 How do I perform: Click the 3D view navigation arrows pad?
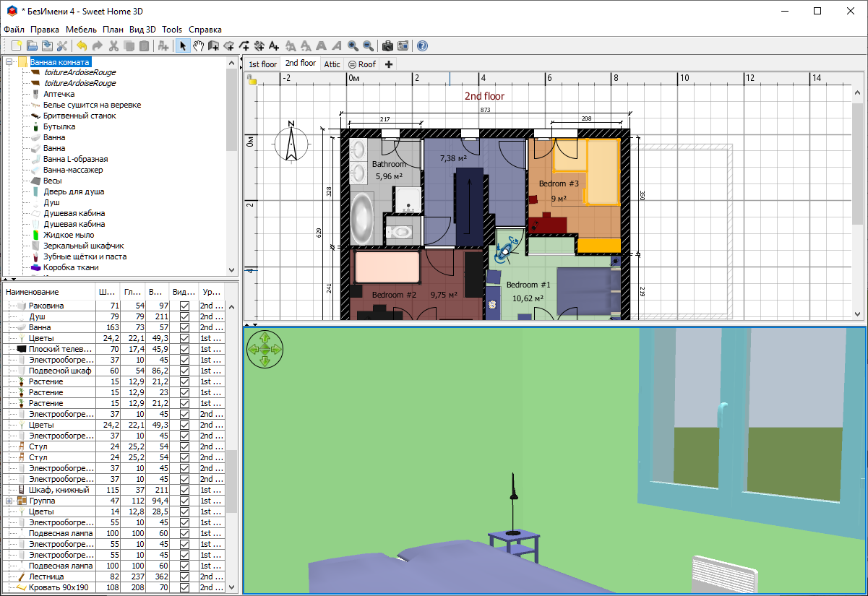265,348
